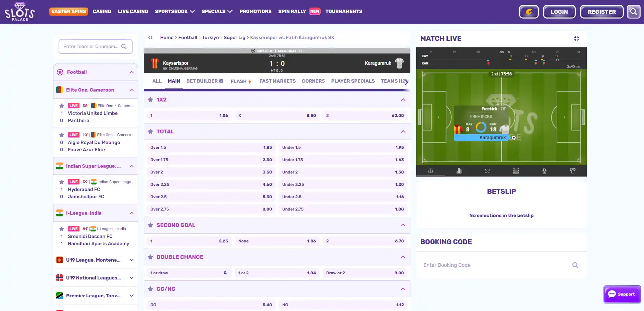Focus the Enter Team or Championship search field
Image resolution: width=644 pixels, height=311 pixels.
pos(96,47)
